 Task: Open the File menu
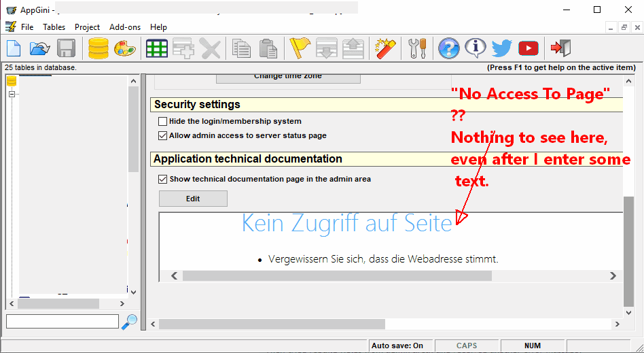click(27, 27)
